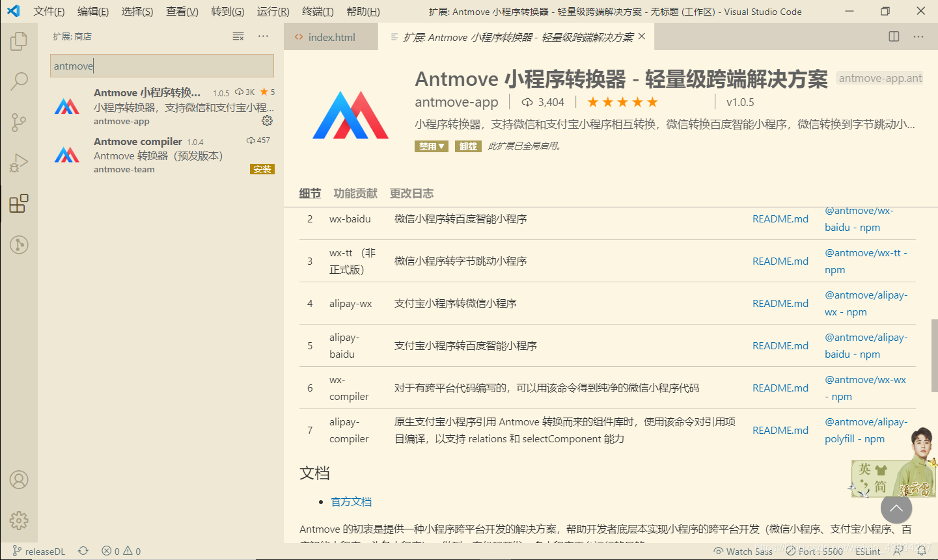Open README.md link for wx-tt row
The width and height of the screenshot is (938, 560).
[780, 261]
